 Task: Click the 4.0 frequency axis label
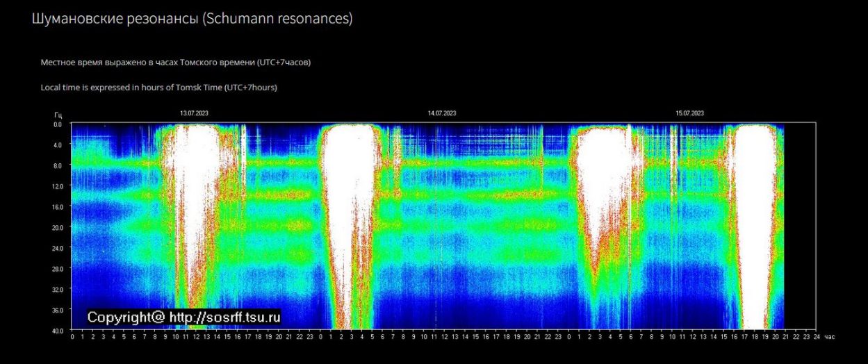click(58, 145)
